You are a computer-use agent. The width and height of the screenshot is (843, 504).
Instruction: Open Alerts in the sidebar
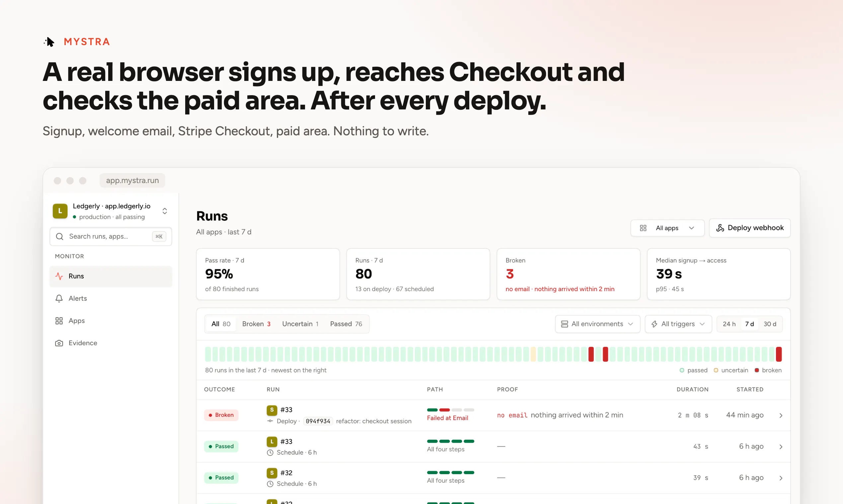111,298
